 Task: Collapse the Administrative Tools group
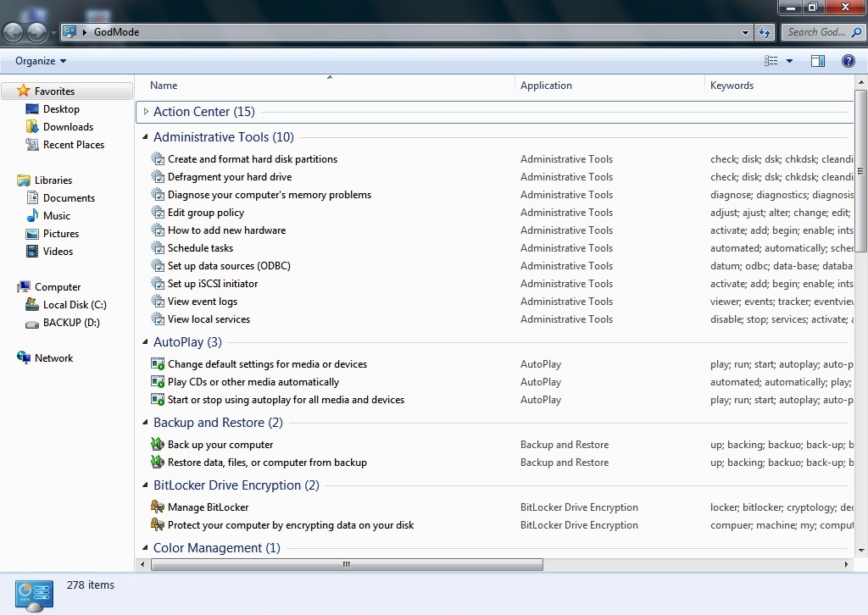point(146,137)
